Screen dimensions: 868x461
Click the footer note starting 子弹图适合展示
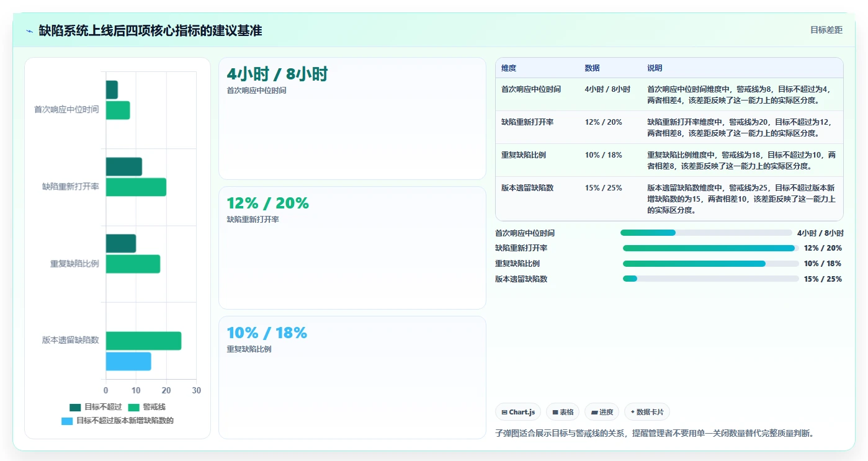655,433
